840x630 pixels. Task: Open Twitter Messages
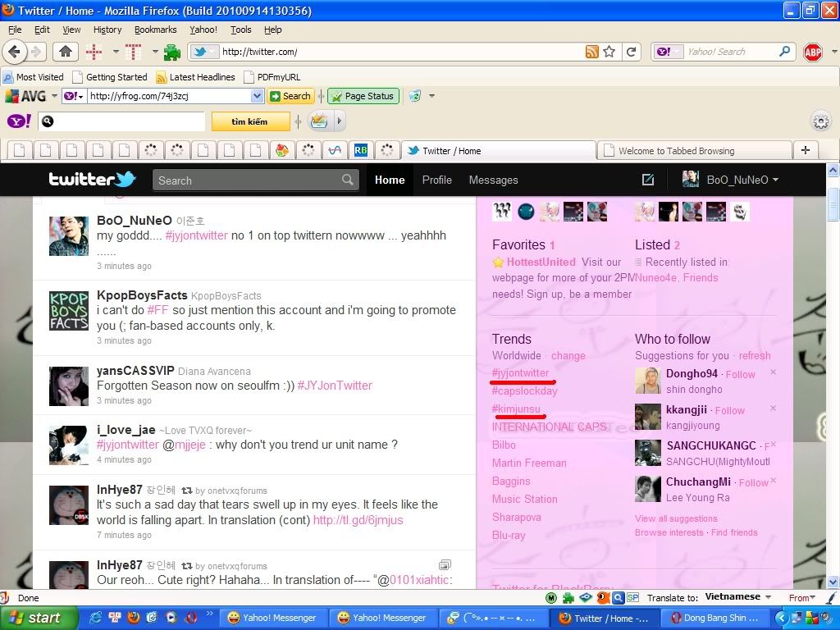[493, 180]
